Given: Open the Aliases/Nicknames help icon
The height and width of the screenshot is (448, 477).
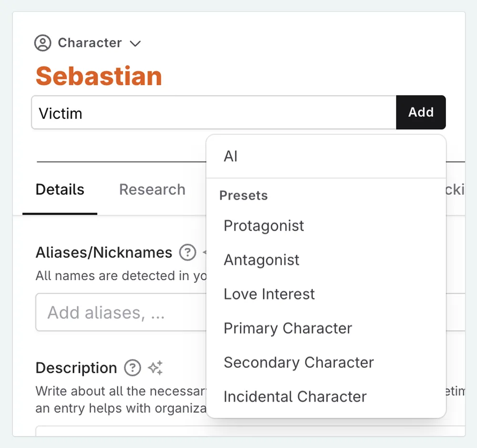Looking at the screenshot, I should tap(187, 253).
